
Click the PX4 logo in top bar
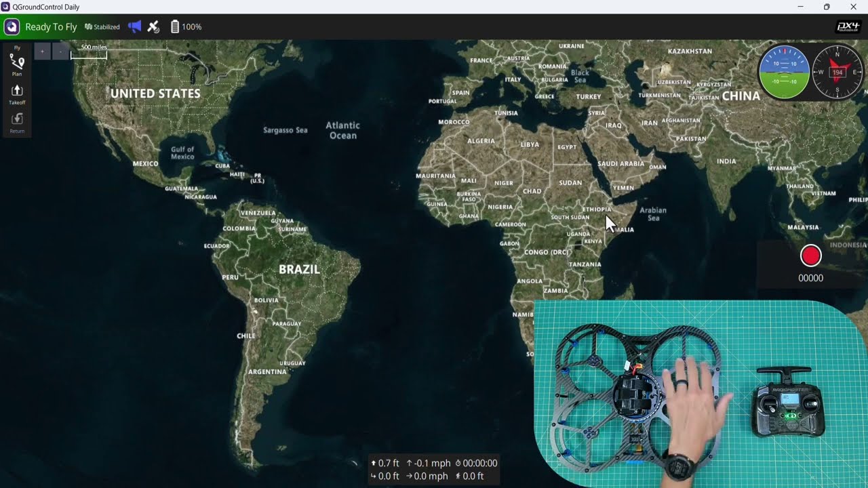[848, 27]
